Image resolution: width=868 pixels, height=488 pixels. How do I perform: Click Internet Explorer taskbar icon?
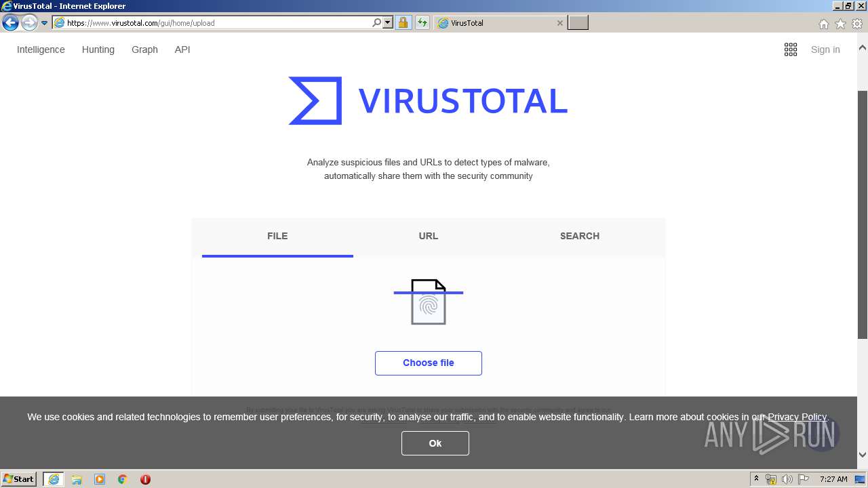coord(54,479)
